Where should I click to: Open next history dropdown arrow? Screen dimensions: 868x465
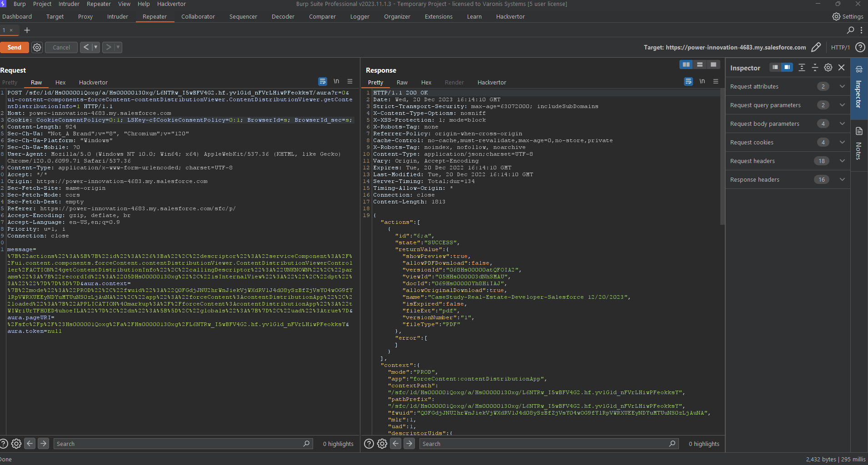(x=118, y=47)
